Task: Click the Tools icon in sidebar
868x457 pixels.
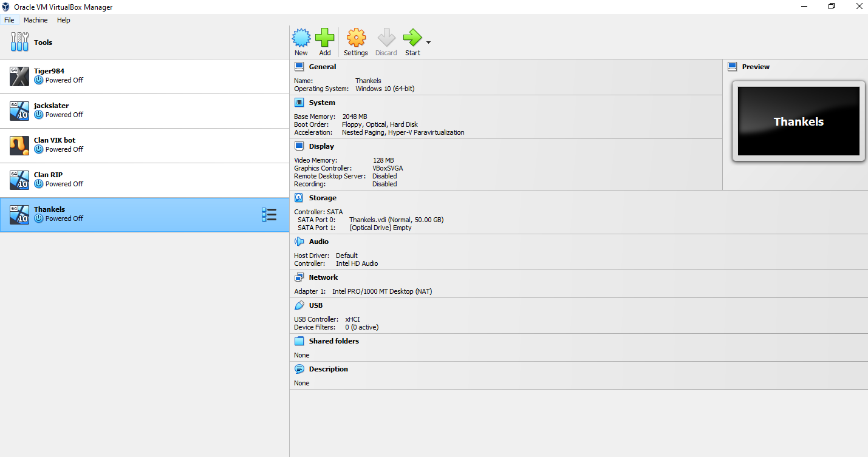Action: pyautogui.click(x=19, y=42)
